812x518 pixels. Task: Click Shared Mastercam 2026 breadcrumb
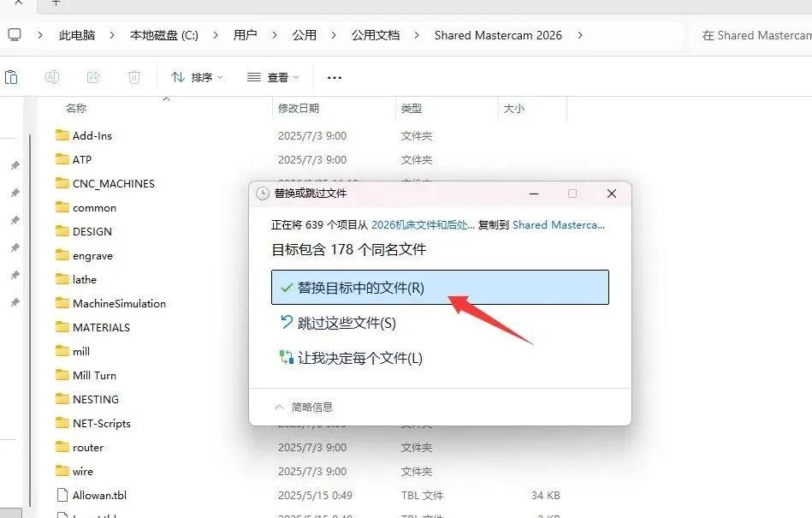point(498,35)
